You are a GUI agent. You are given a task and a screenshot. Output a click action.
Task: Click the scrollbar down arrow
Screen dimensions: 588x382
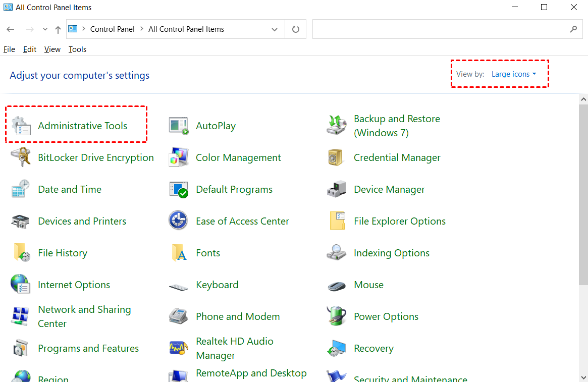pyautogui.click(x=583, y=377)
